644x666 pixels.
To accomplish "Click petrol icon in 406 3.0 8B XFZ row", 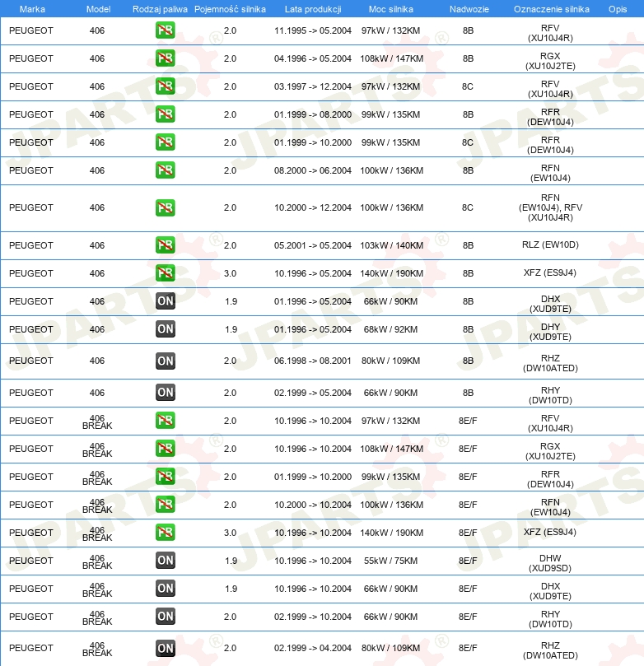I will (166, 273).
